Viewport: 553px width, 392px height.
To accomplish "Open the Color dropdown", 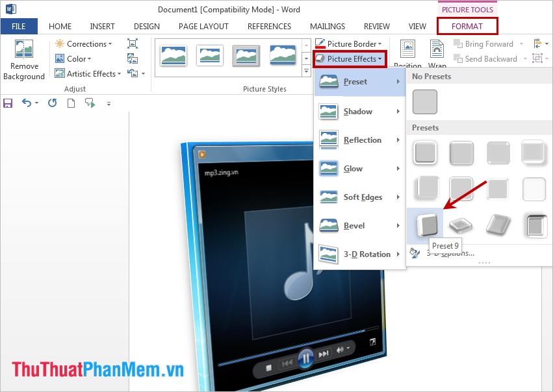I will pyautogui.click(x=75, y=58).
